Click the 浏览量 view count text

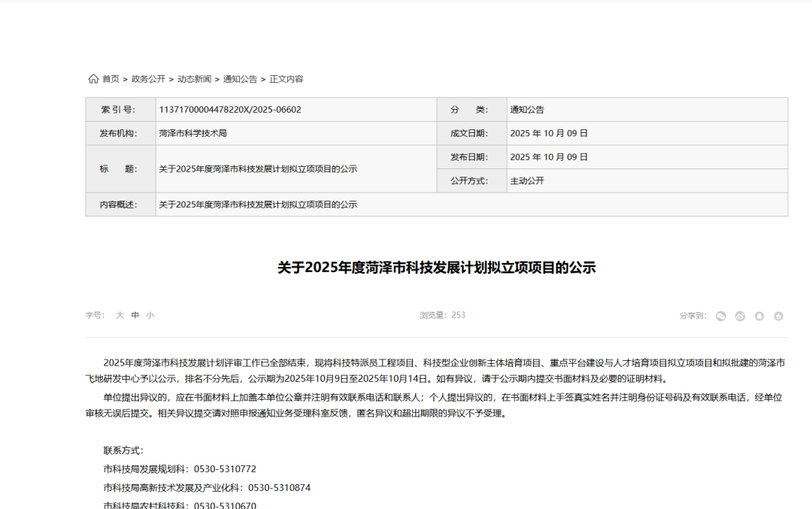pyautogui.click(x=442, y=315)
